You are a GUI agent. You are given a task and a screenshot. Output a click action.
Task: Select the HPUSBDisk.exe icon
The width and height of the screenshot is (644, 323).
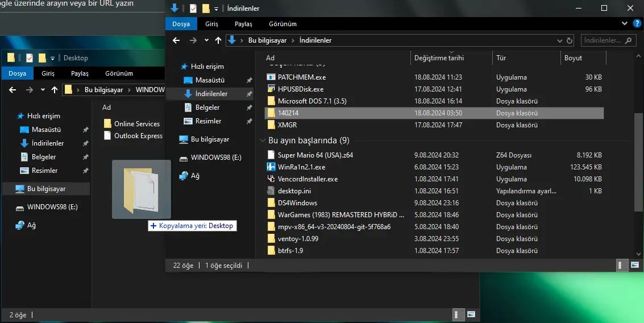point(271,89)
